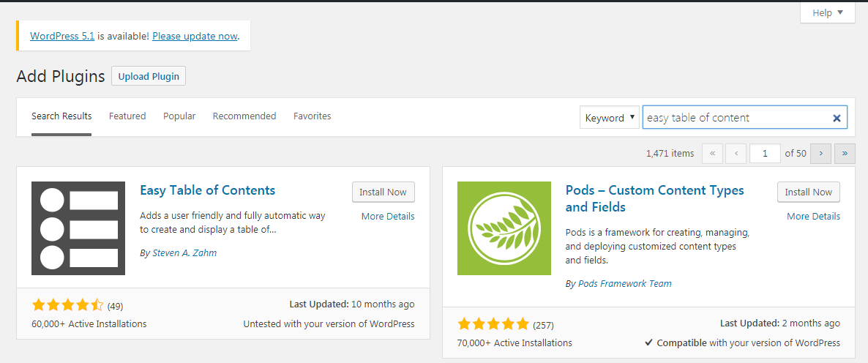This screenshot has width=868, height=363.
Task: Click the '(257)' ratings count
Action: (543, 325)
